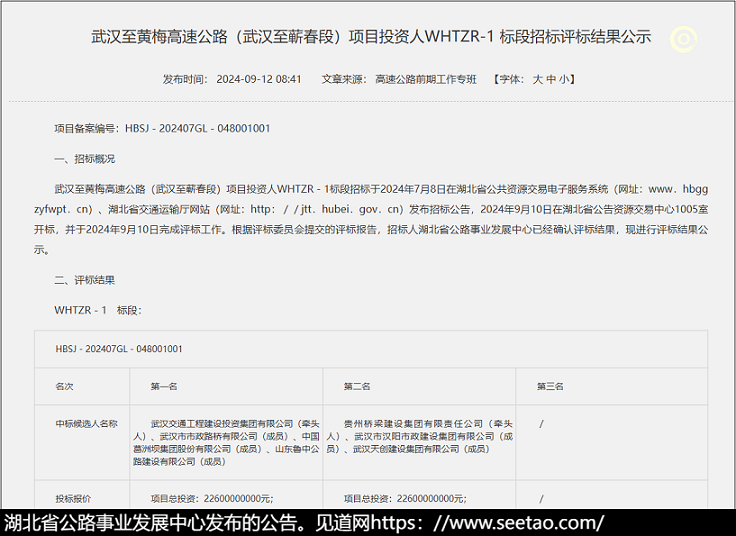Click the table header row HBSJ-202407GL-048001001

pyautogui.click(x=119, y=349)
